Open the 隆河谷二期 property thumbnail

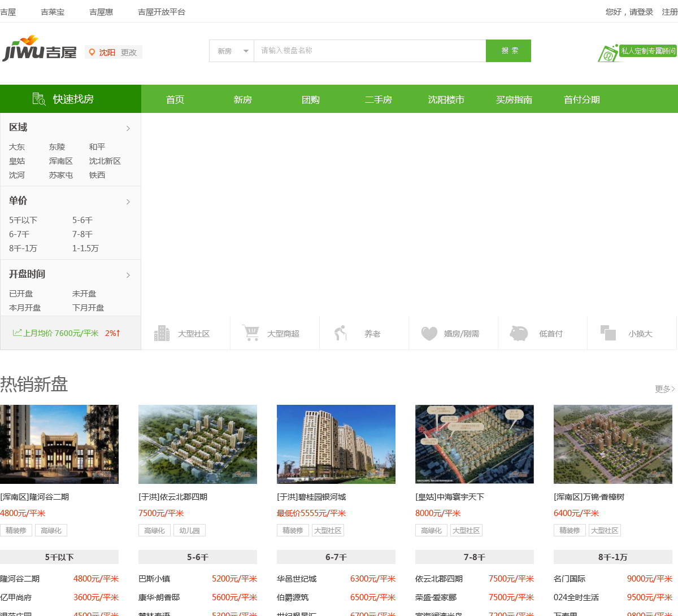(59, 444)
